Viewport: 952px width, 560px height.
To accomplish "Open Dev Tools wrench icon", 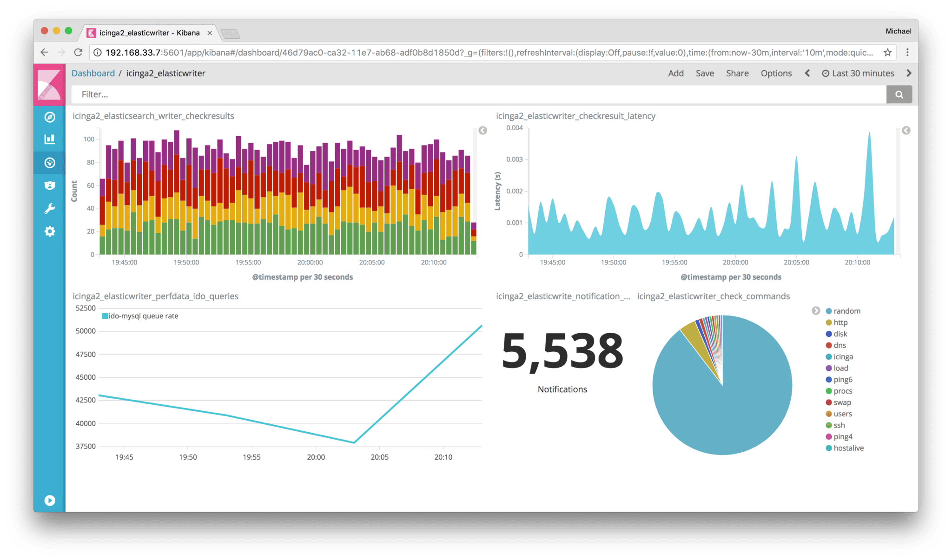I will 50,208.
